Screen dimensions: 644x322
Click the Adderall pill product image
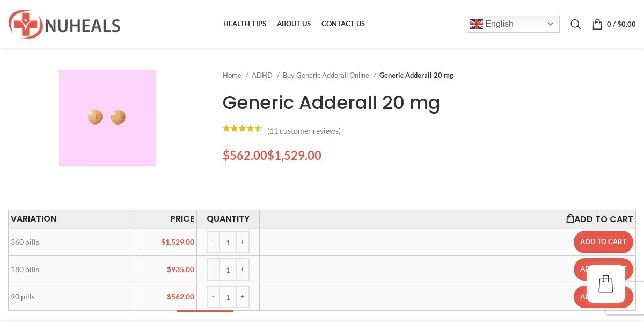pyautogui.click(x=107, y=118)
